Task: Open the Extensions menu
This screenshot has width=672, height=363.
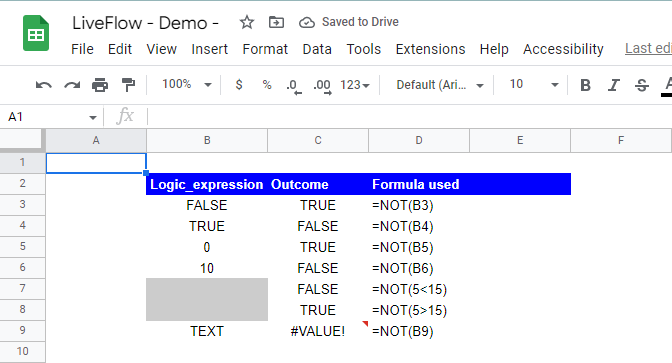Action: click(430, 49)
